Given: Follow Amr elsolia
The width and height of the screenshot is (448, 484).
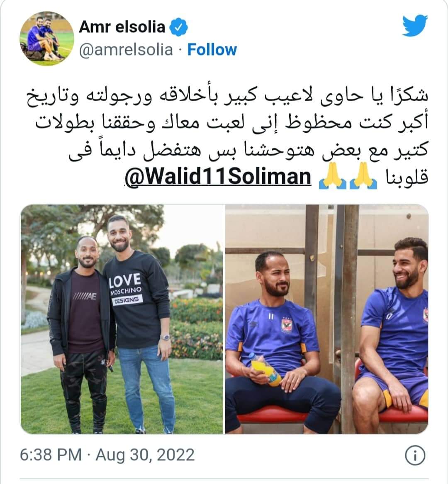Looking at the screenshot, I should coord(212,50).
